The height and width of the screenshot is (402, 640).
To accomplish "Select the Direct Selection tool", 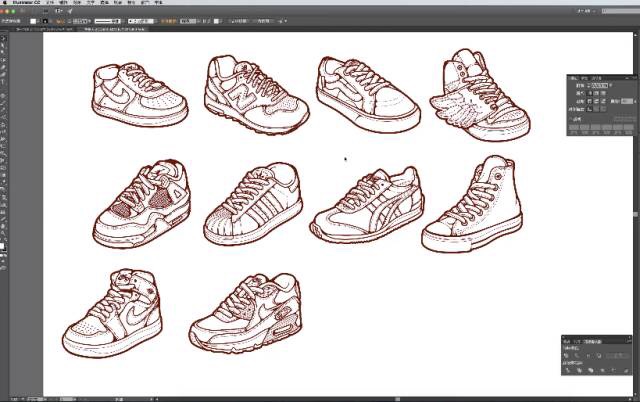I will [3, 45].
